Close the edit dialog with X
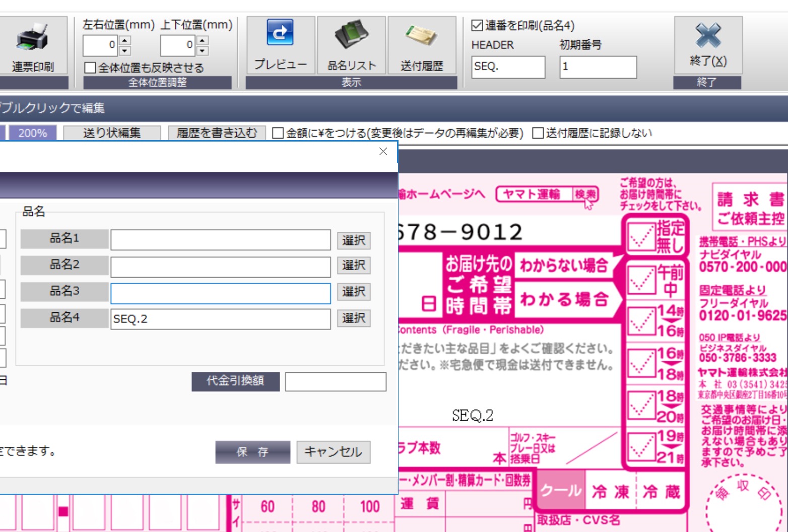This screenshot has width=788, height=532. [x=383, y=151]
